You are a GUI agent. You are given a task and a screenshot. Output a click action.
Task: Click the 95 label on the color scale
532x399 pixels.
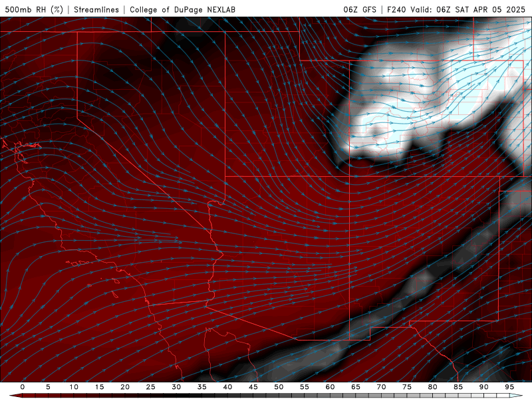(509, 387)
